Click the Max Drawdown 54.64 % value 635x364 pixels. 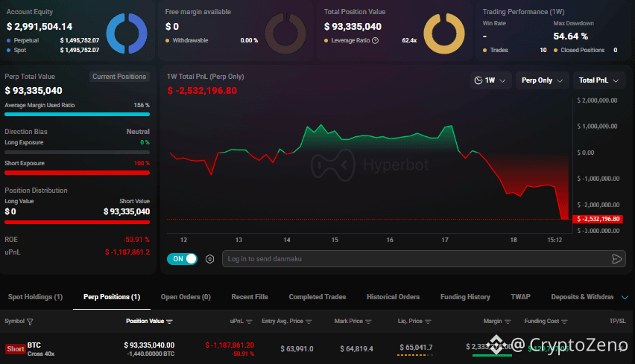pyautogui.click(x=571, y=36)
